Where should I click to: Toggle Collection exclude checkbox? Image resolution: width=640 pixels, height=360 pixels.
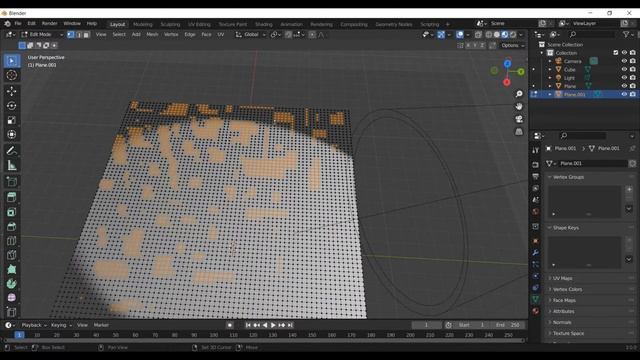tap(616, 53)
